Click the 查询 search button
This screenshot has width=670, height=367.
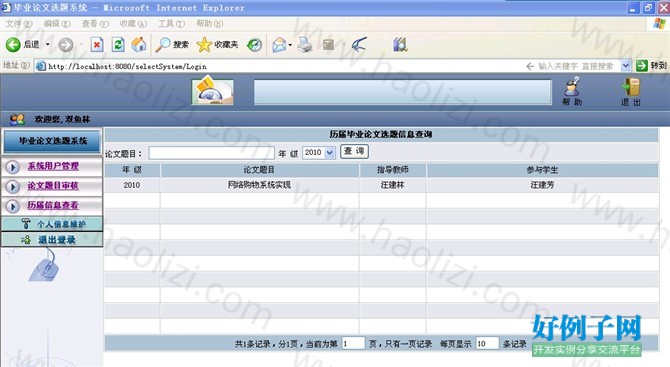pyautogui.click(x=354, y=151)
